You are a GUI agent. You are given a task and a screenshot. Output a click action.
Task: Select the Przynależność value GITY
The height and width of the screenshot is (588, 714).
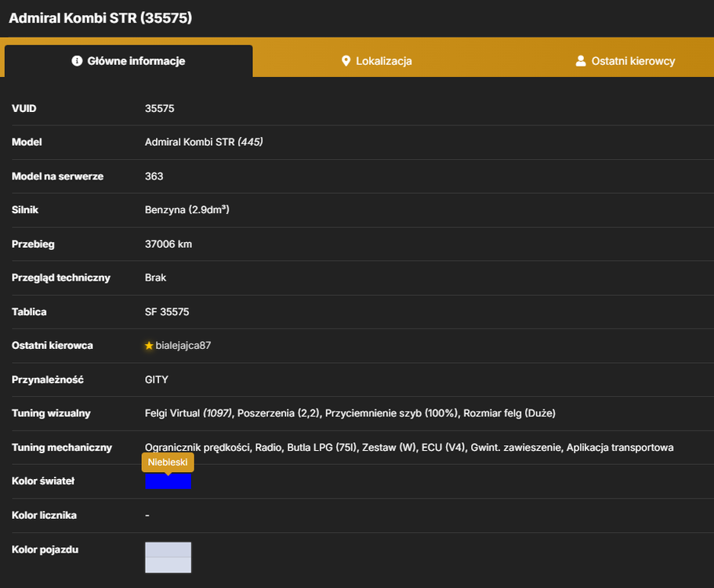(x=156, y=380)
